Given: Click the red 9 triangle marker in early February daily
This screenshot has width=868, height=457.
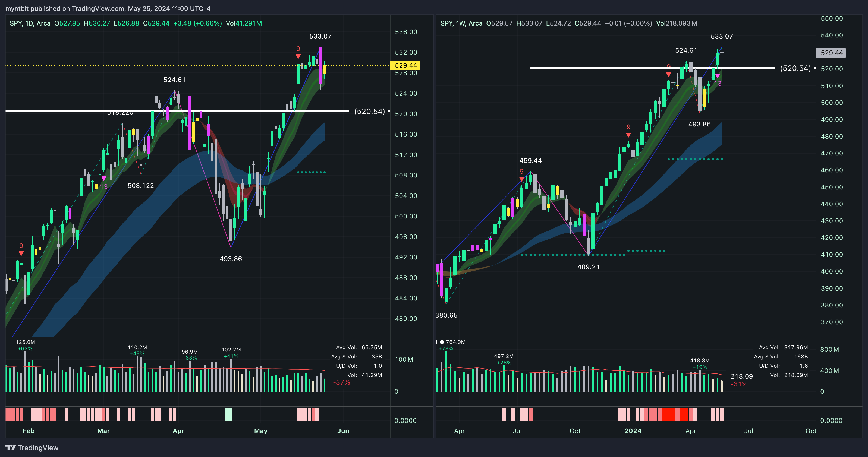Looking at the screenshot, I should 21,253.
